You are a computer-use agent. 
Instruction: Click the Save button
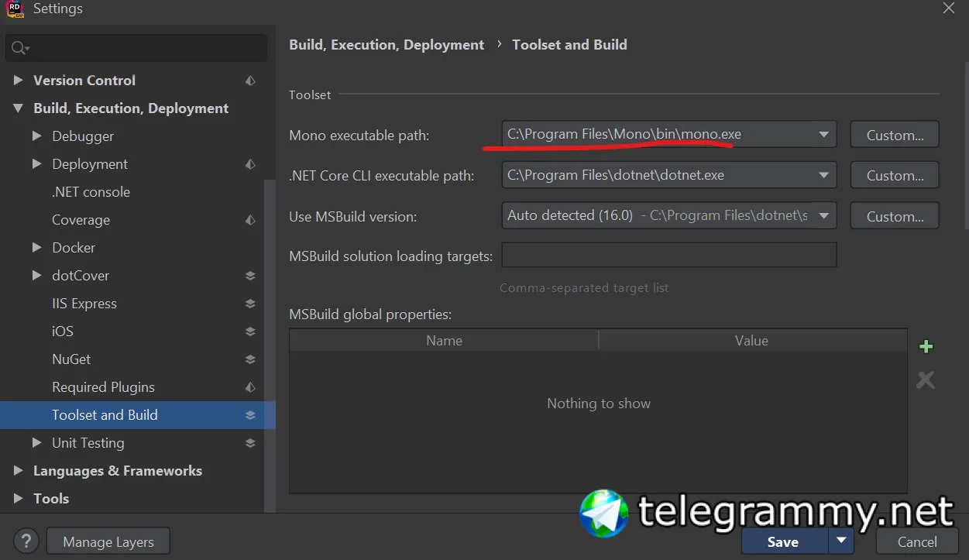[x=784, y=541]
